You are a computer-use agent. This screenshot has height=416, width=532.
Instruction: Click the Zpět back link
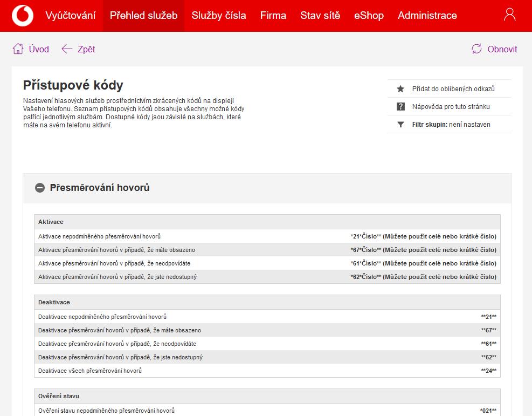tap(86, 49)
